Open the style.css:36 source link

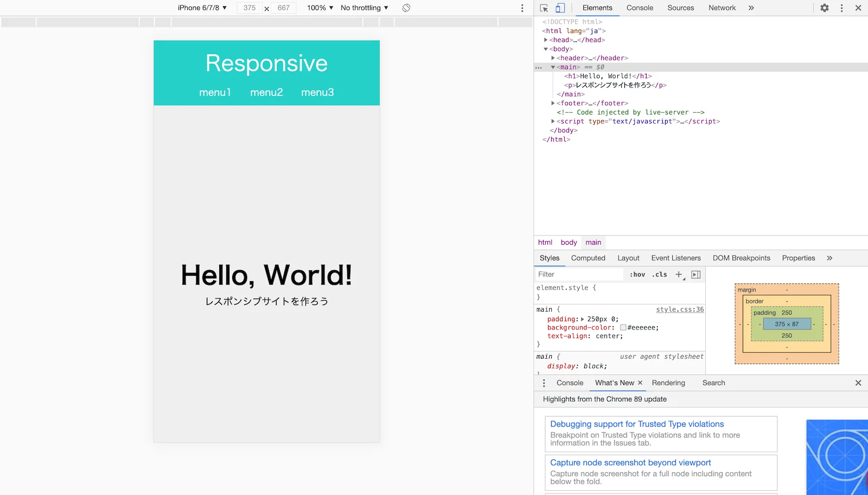679,309
